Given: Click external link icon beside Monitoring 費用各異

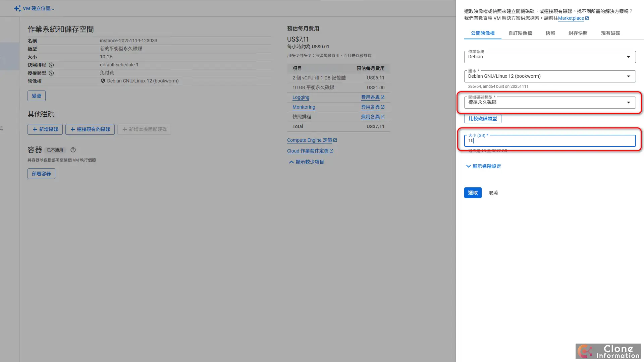Looking at the screenshot, I should coord(383,107).
